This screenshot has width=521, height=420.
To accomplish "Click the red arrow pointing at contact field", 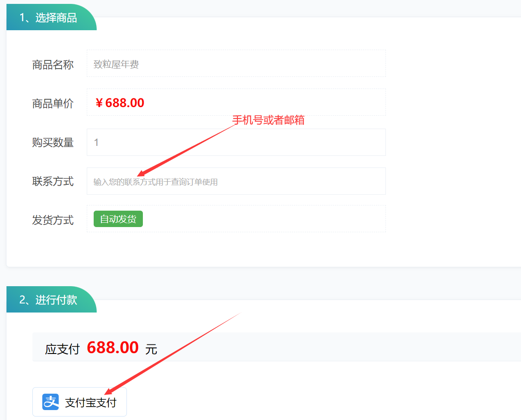I will (186, 150).
